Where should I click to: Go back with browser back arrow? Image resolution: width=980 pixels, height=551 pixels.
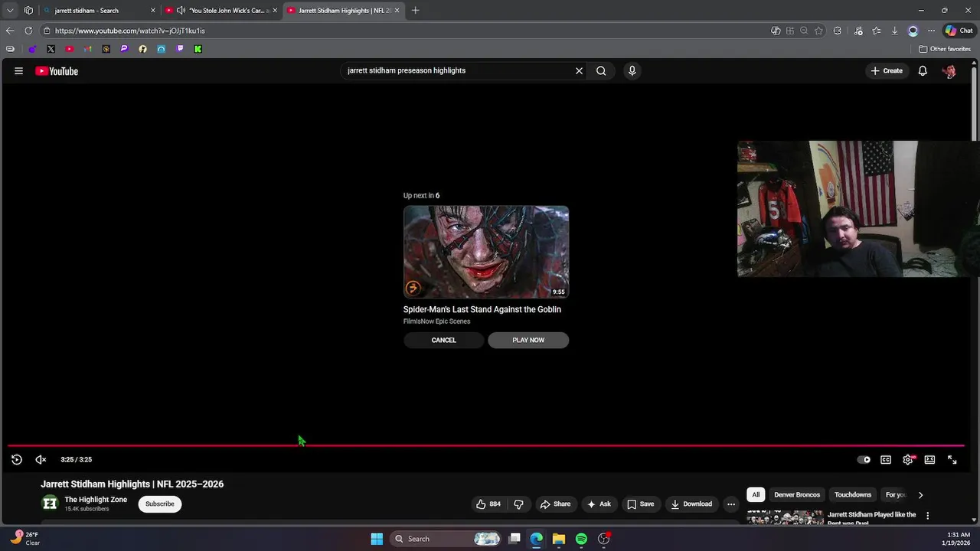click(10, 31)
